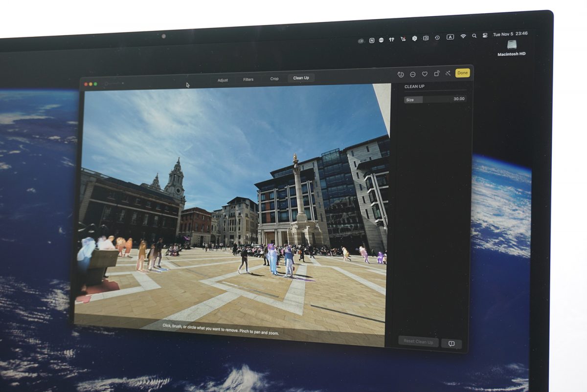Click the zoom slider in the title bar
The width and height of the screenshot is (587, 392).
[x=113, y=84]
